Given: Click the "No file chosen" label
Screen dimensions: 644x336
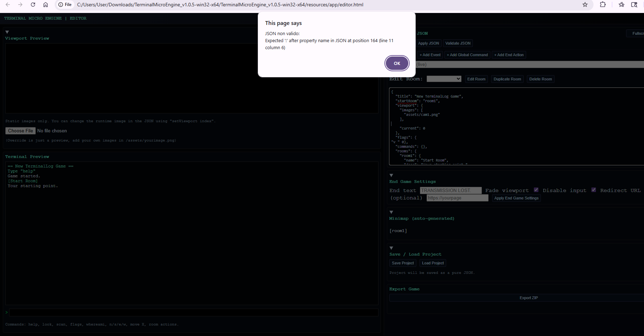Looking at the screenshot, I should (52, 131).
